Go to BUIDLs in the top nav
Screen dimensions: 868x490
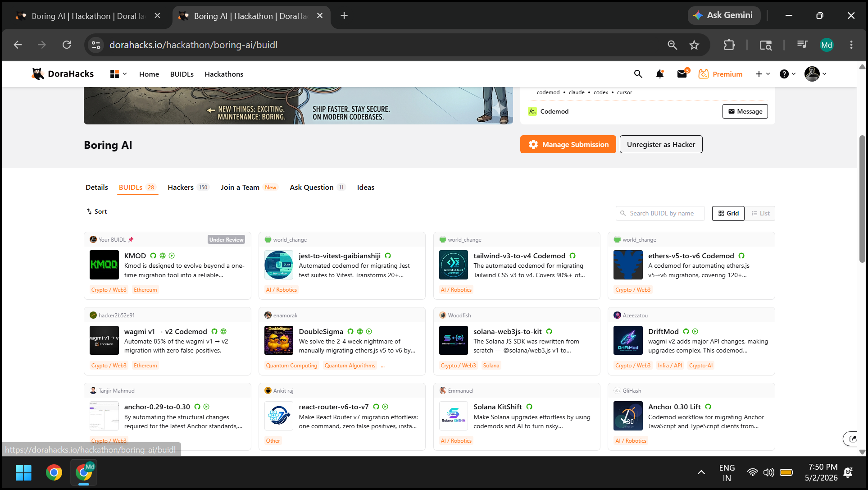[182, 74]
